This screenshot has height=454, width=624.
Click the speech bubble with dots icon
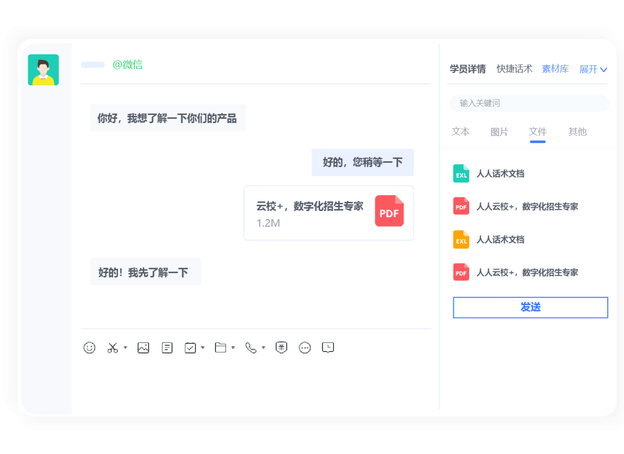[x=305, y=348]
